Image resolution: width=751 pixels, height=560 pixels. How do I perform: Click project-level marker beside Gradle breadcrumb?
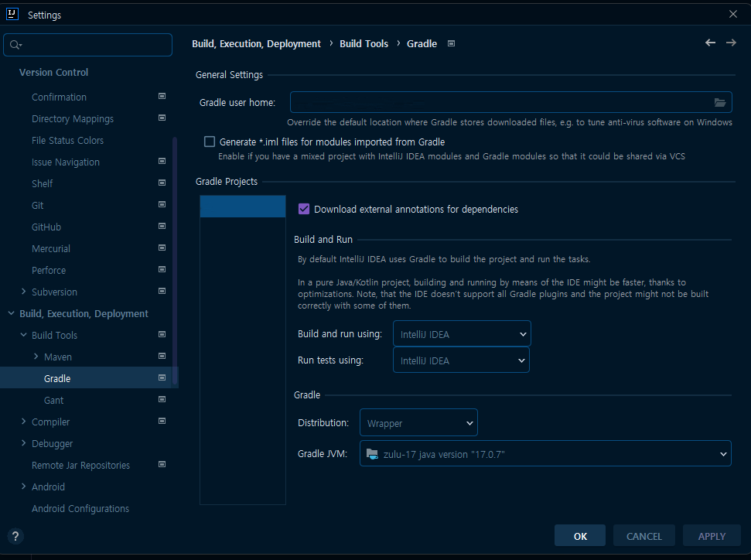451,43
